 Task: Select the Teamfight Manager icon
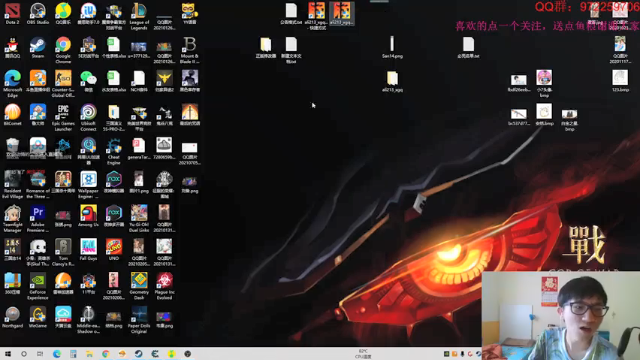[x=12, y=219]
